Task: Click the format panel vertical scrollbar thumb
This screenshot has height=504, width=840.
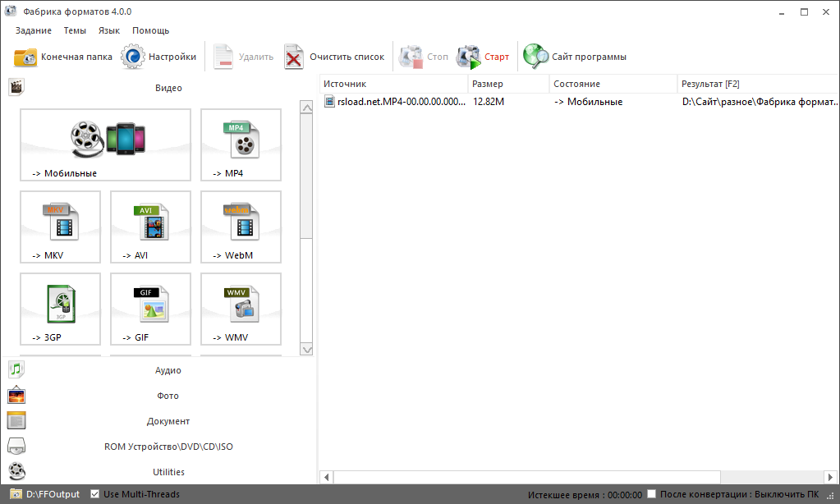Action: pyautogui.click(x=306, y=176)
